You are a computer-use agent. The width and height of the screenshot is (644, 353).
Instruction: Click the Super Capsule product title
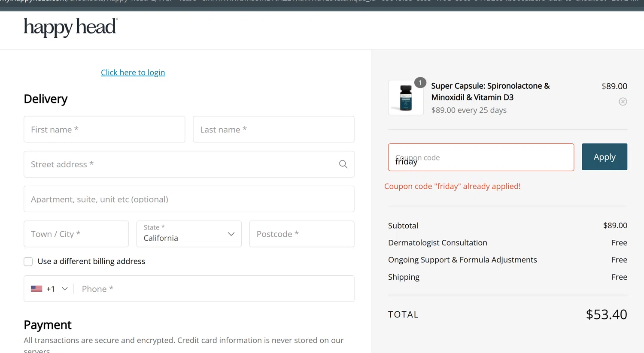coord(490,91)
